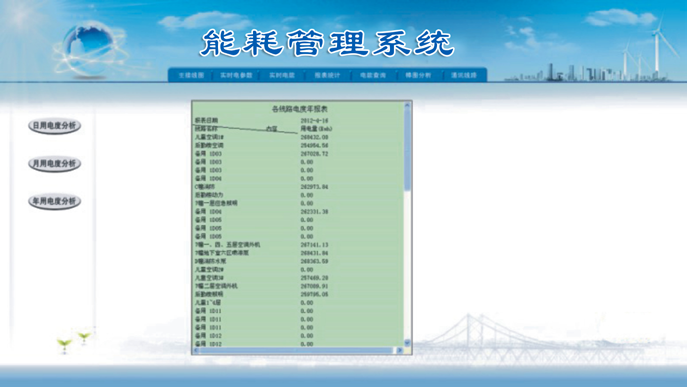This screenshot has height=387, width=687.
Task: Click the horizontal scrollbar left arrow
Action: click(x=196, y=350)
